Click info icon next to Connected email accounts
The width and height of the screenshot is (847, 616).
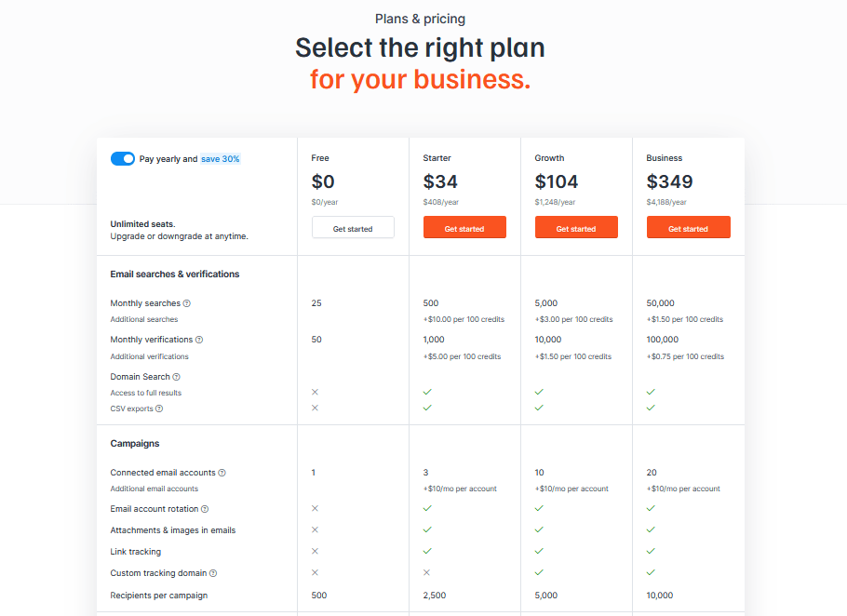click(x=222, y=473)
